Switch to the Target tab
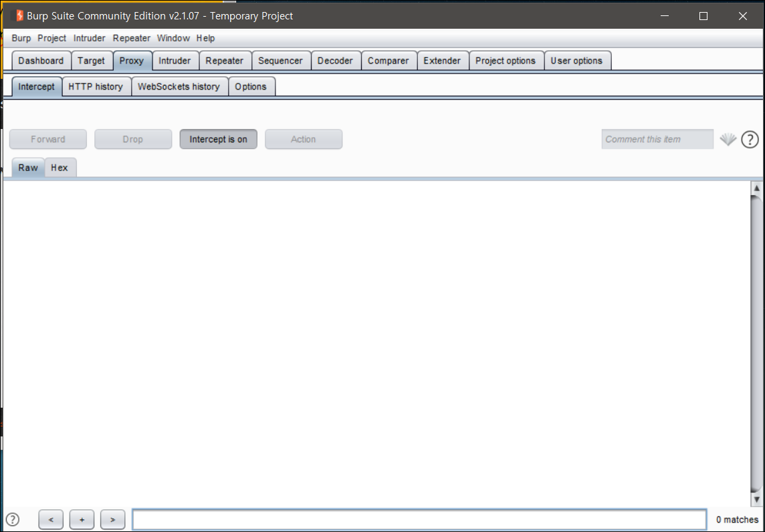The width and height of the screenshot is (765, 532). (x=91, y=60)
